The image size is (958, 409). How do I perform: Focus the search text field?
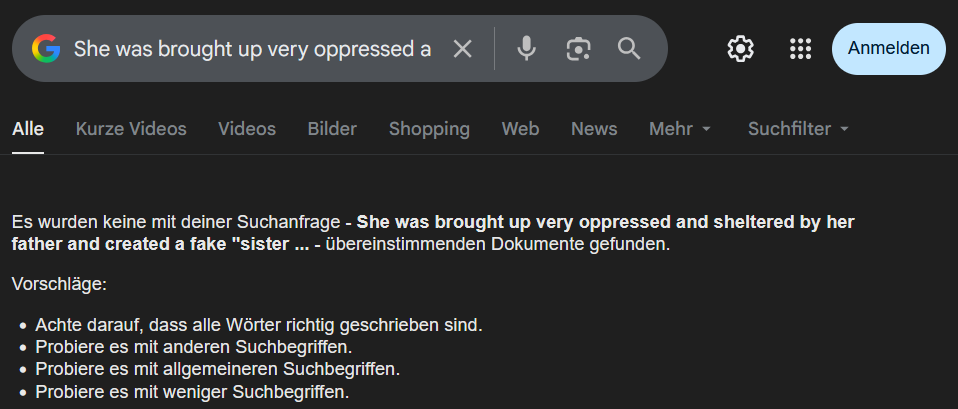(x=252, y=49)
